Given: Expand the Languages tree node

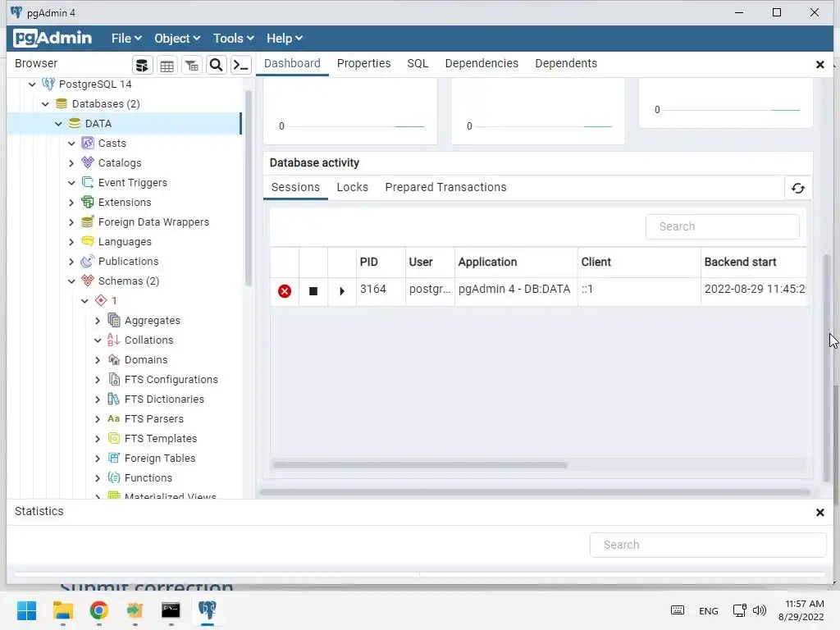Looking at the screenshot, I should point(71,242).
